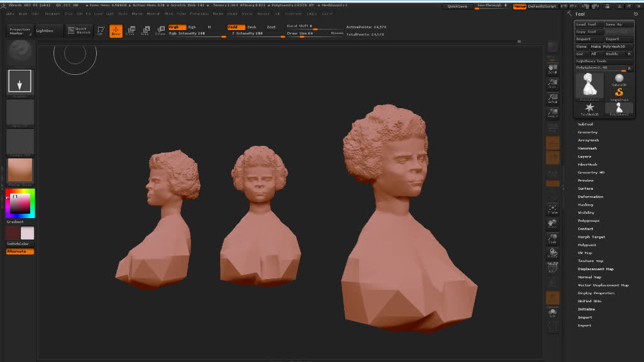
Task: Click the Load Tool button
Action: [x=589, y=24]
